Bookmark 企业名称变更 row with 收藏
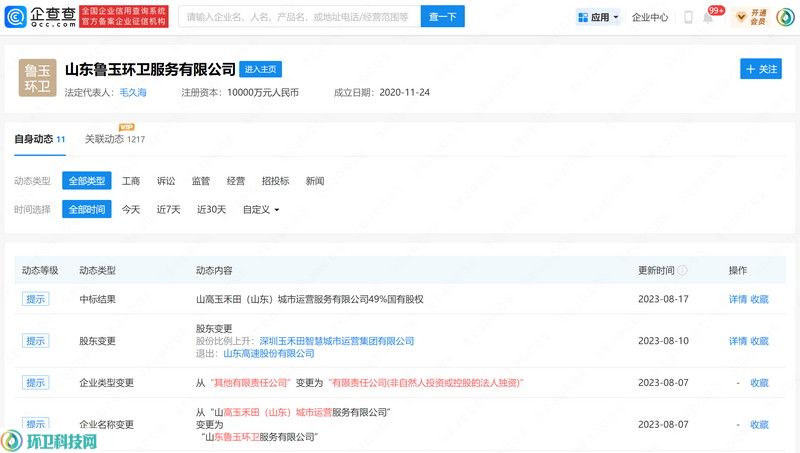The width and height of the screenshot is (800, 453). (759, 424)
